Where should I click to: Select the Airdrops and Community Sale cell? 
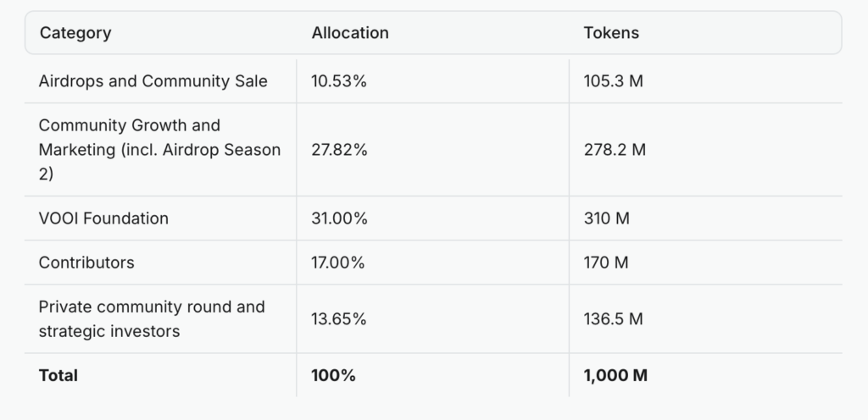coord(153,81)
